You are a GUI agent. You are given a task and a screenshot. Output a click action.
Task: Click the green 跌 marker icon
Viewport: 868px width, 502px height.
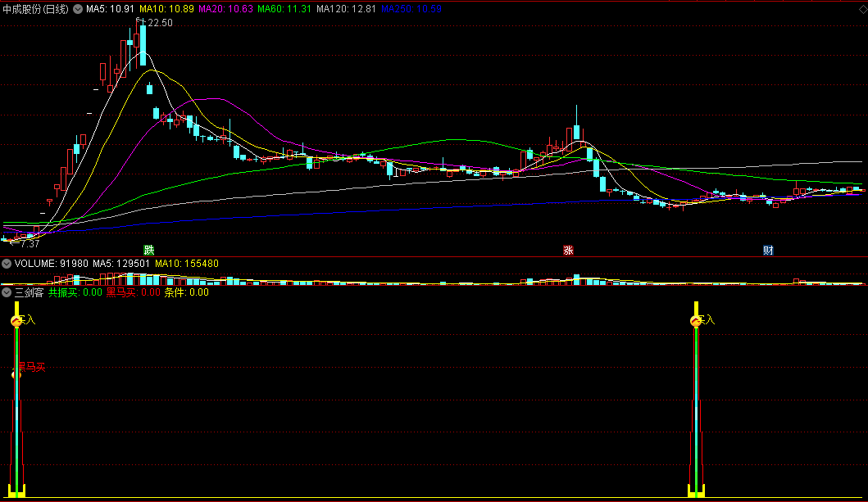pyautogui.click(x=149, y=251)
